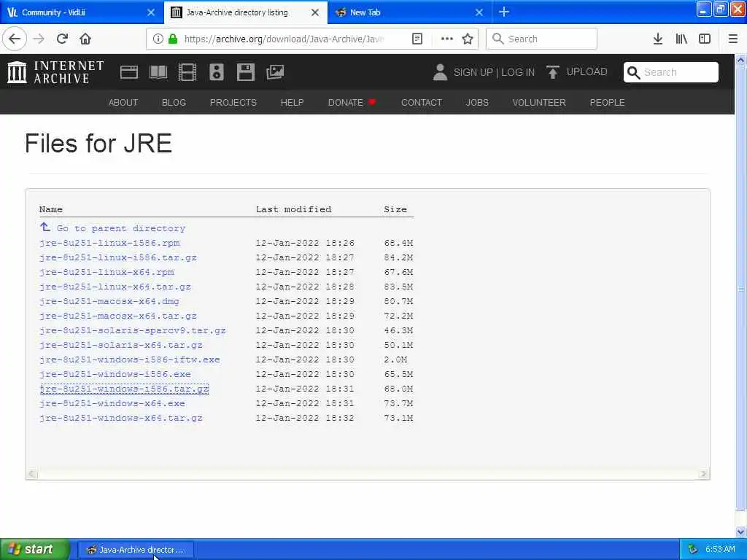Open the Images icon
This screenshot has height=560, width=747.
click(275, 72)
